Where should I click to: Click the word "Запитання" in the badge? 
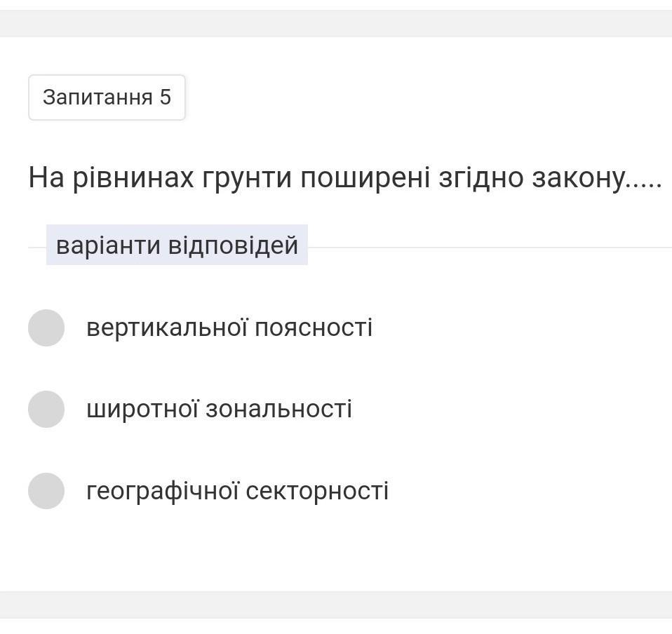pos(98,97)
